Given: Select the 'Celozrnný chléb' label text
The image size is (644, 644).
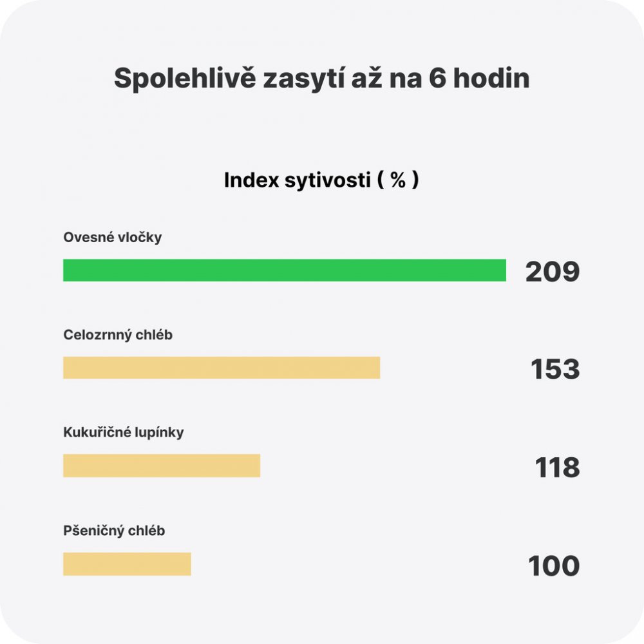Looking at the screenshot, I should [118, 336].
